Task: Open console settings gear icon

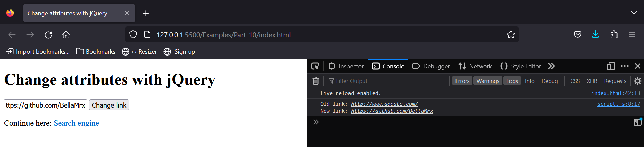Action: coord(637,81)
